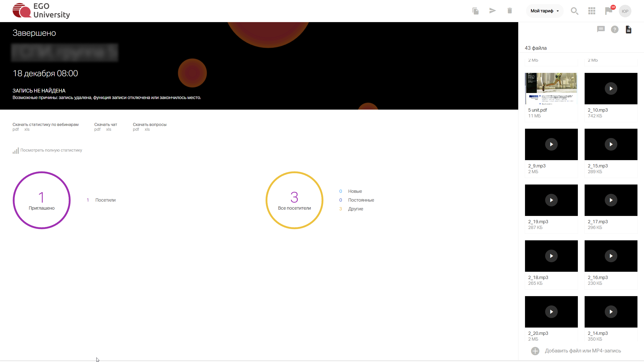Click the grid/apps view icon
This screenshot has height=362, width=644.
pyautogui.click(x=592, y=11)
